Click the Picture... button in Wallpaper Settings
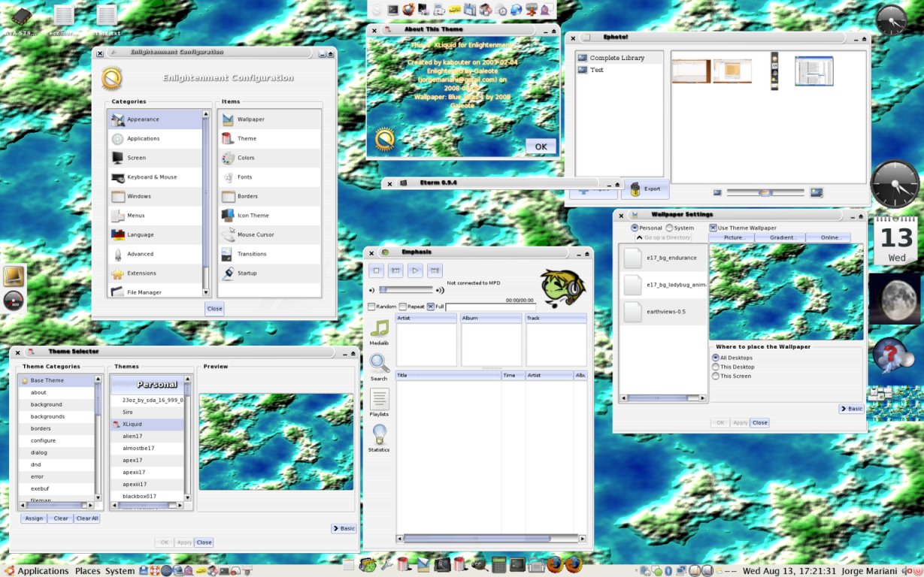Image resolution: width=924 pixels, height=577 pixels. tap(734, 237)
